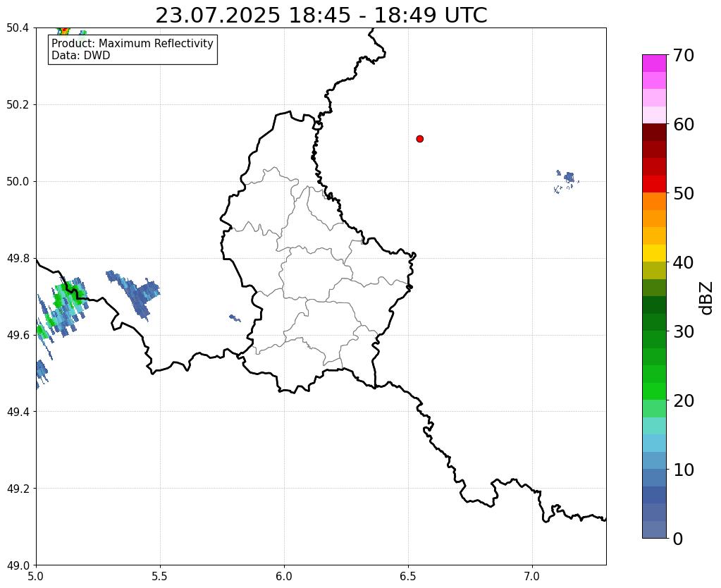Click the light blue colorbar segment above 10
721x588 pixels.
(x=654, y=460)
